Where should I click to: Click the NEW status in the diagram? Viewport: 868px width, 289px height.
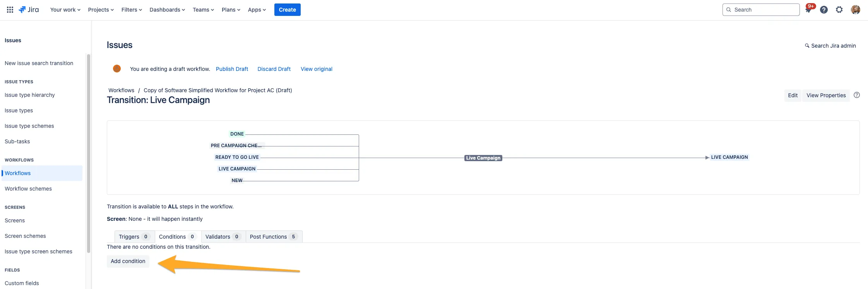(x=237, y=181)
